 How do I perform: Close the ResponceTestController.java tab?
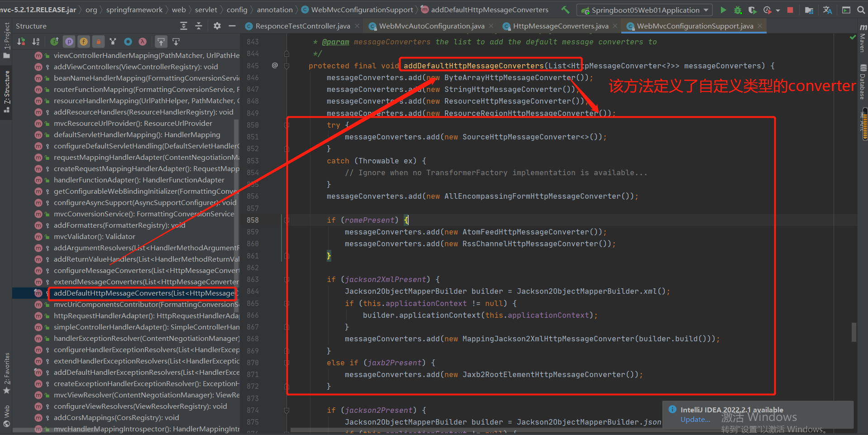[x=357, y=26]
